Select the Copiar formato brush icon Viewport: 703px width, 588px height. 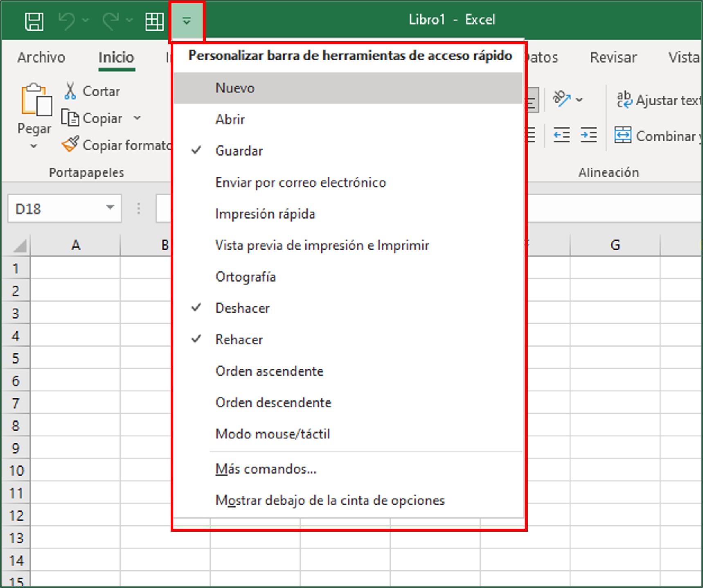[70, 144]
